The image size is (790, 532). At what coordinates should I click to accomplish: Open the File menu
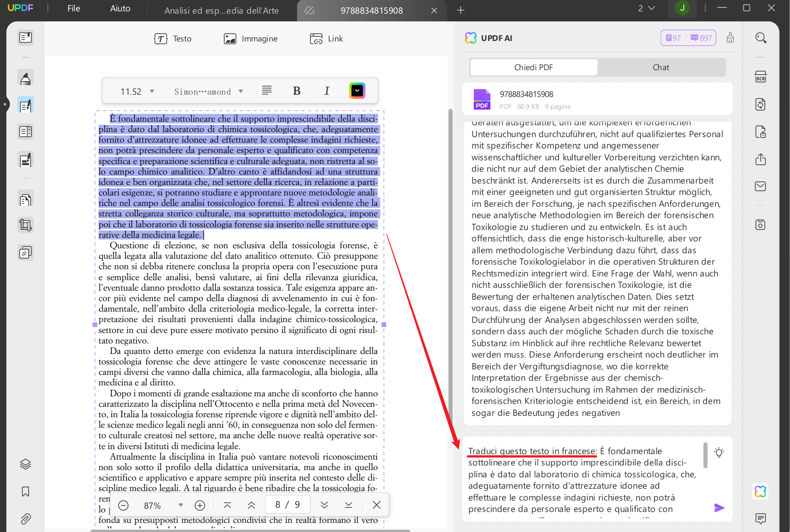click(x=74, y=8)
